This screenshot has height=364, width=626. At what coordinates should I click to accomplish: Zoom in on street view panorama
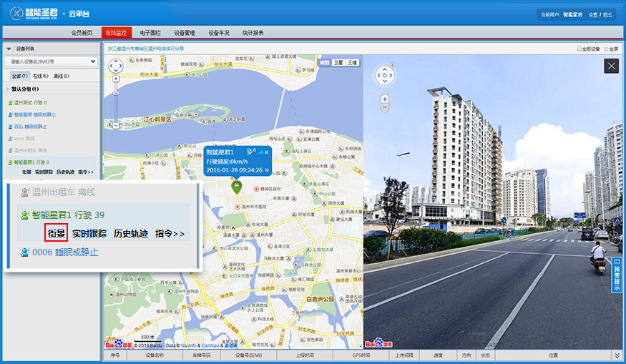pos(385,99)
